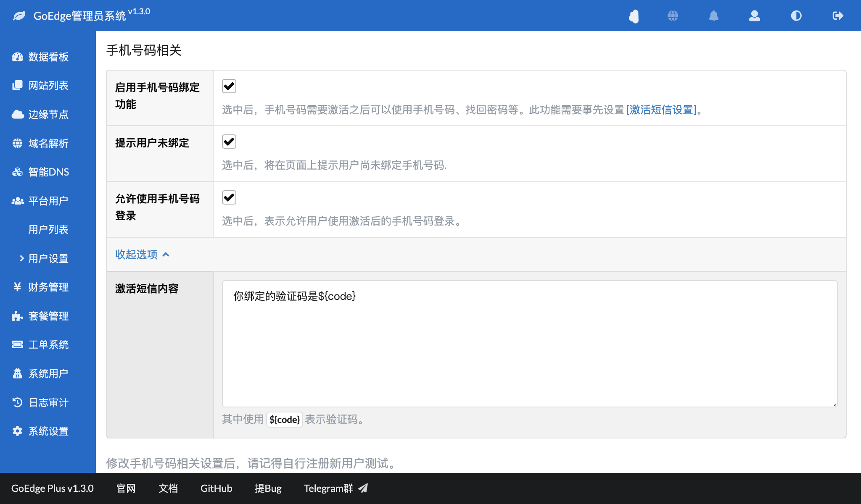
Task: Click the globe language icon in header
Action: (673, 16)
